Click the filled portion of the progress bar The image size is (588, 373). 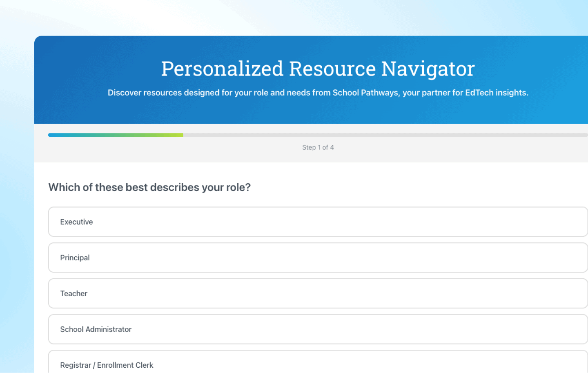(116, 135)
